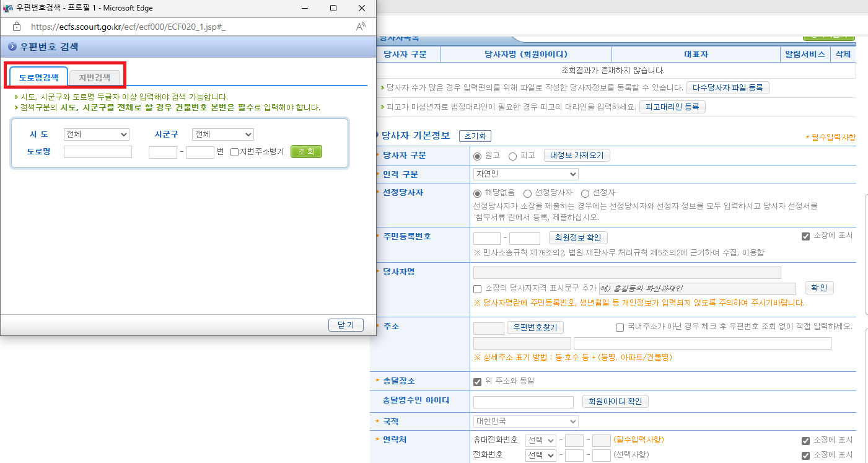Click the lock icon beside the popup URL
The height and width of the screenshot is (463, 868).
17,27
